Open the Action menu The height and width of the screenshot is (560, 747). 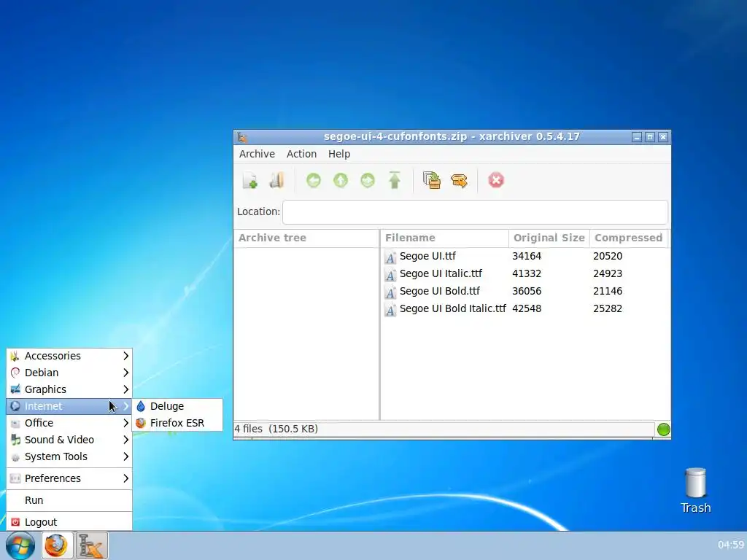301,154
